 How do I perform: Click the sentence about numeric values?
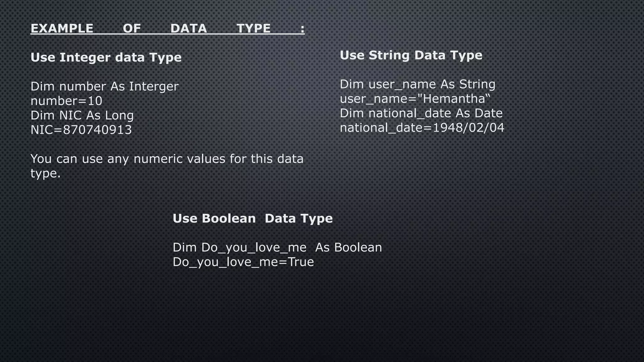pyautogui.click(x=167, y=159)
